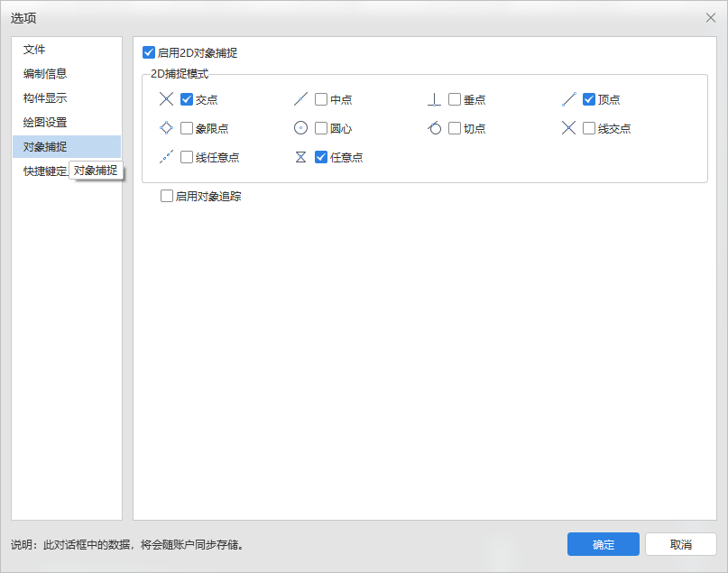Click the vertex (顶点) snap icon
This screenshot has width=728, height=573.
coord(568,99)
